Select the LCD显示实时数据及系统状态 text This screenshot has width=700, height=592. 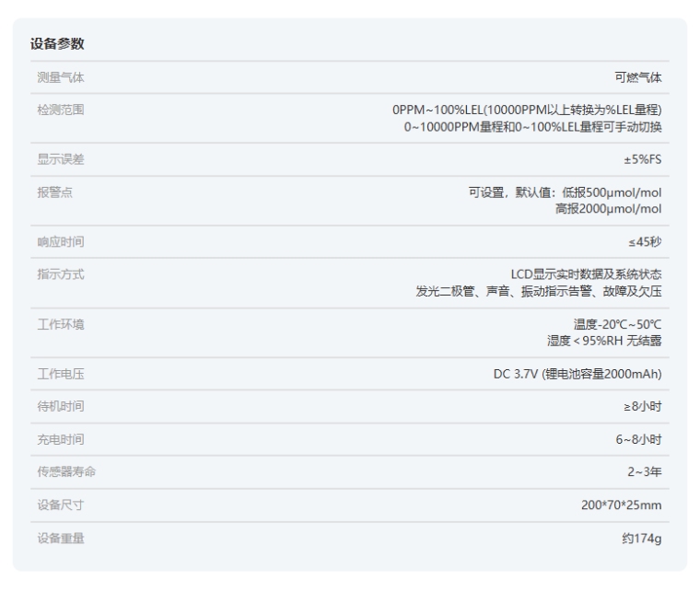click(586, 274)
